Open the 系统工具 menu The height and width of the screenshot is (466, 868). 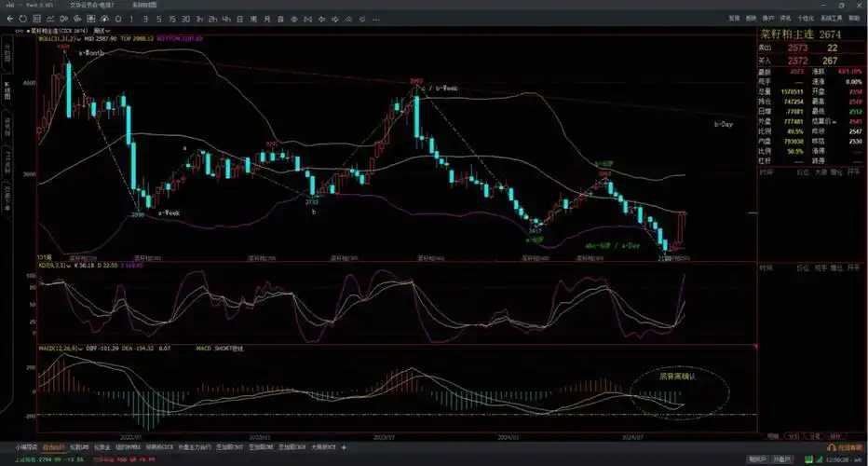click(x=830, y=18)
